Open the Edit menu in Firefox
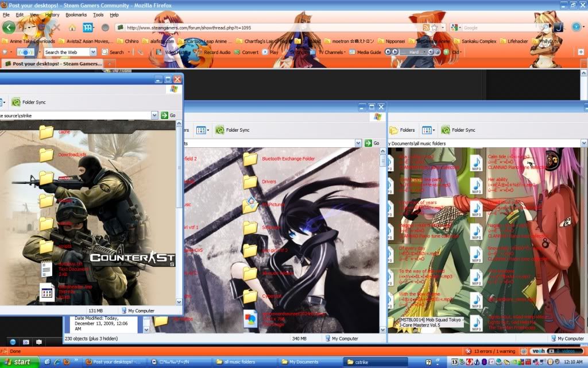Viewport: 588px width, 368px height. [20, 14]
